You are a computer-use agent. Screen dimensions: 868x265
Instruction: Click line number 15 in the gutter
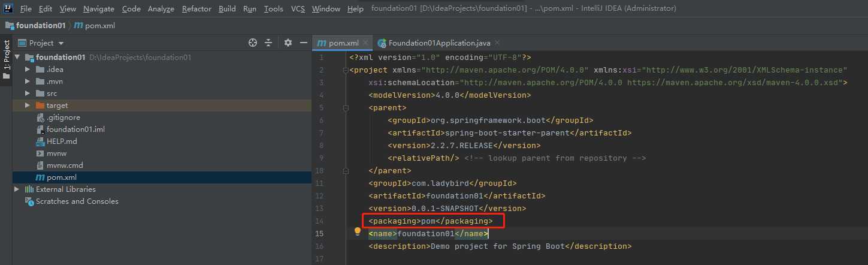point(319,234)
